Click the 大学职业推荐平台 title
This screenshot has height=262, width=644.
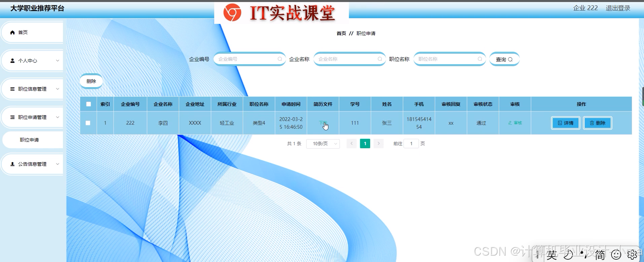[37, 8]
